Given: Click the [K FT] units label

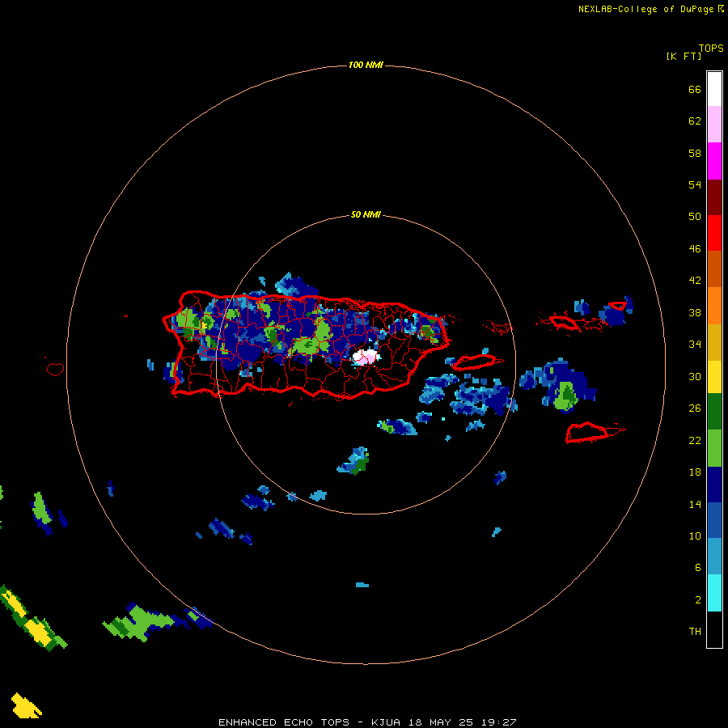Looking at the screenshot, I should click(x=684, y=56).
